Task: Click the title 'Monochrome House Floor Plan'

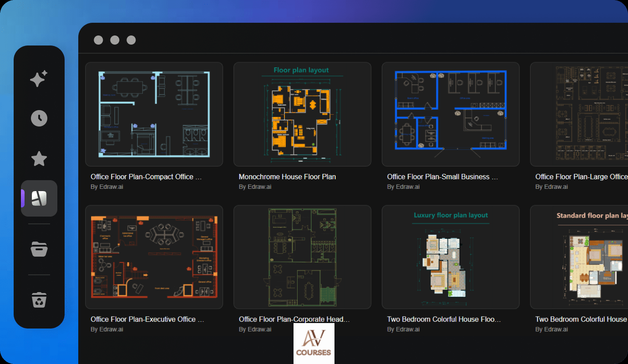Action: click(288, 177)
